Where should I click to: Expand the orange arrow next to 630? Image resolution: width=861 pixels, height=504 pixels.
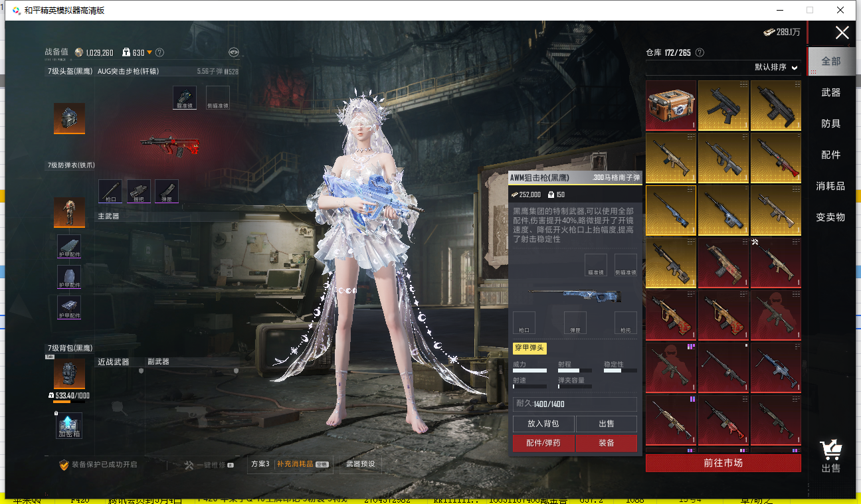tap(149, 52)
